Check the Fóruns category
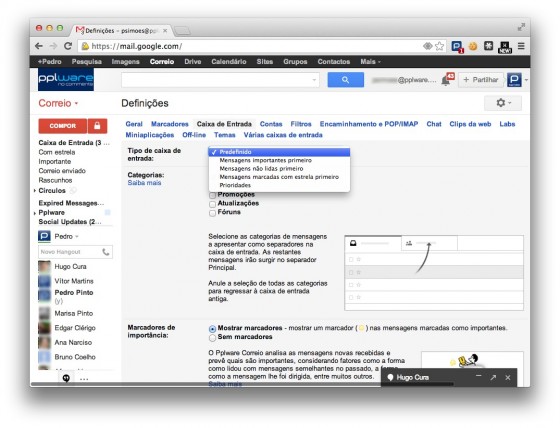Viewport: 560px width, 428px height. 212,213
